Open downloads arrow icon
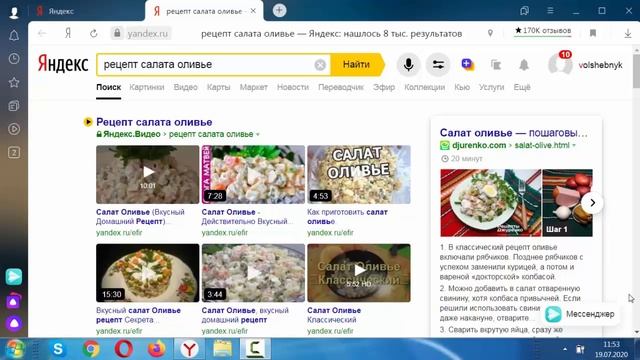 [628, 33]
